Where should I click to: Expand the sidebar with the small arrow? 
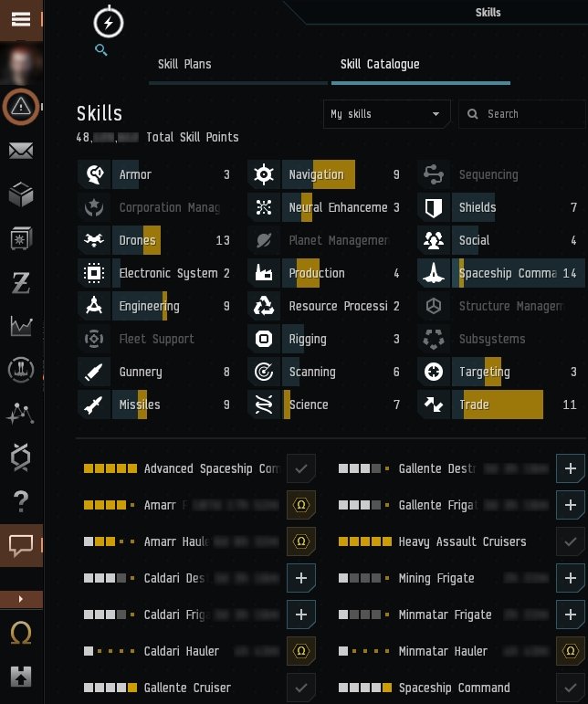(x=21, y=599)
